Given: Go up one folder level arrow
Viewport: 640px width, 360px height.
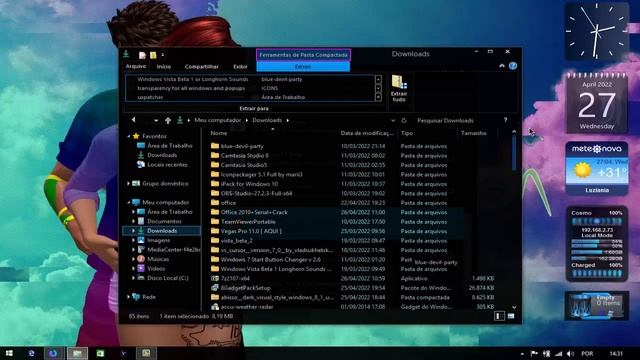Looking at the screenshot, I should pos(168,120).
